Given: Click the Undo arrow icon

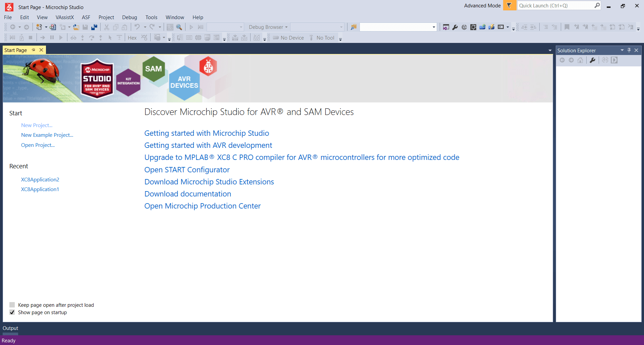Looking at the screenshot, I should pyautogui.click(x=137, y=27).
